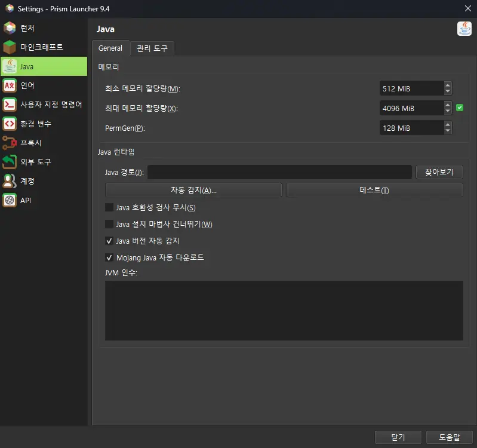This screenshot has height=448, width=477.
Task: Select the 마인크래프트 grass block icon
Action: pos(10,47)
